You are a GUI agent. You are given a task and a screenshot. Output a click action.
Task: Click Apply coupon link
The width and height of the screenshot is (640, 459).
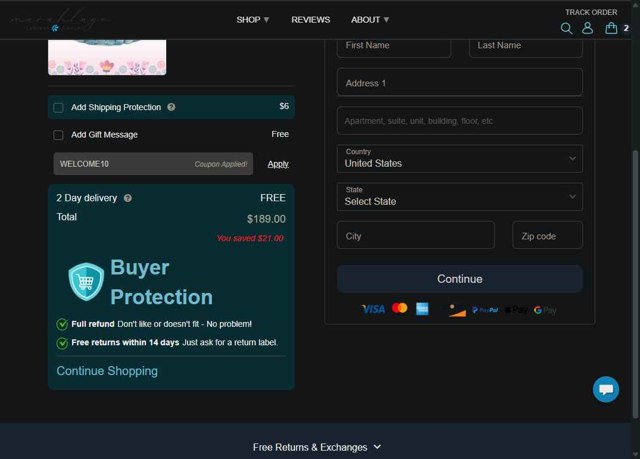coord(278,164)
